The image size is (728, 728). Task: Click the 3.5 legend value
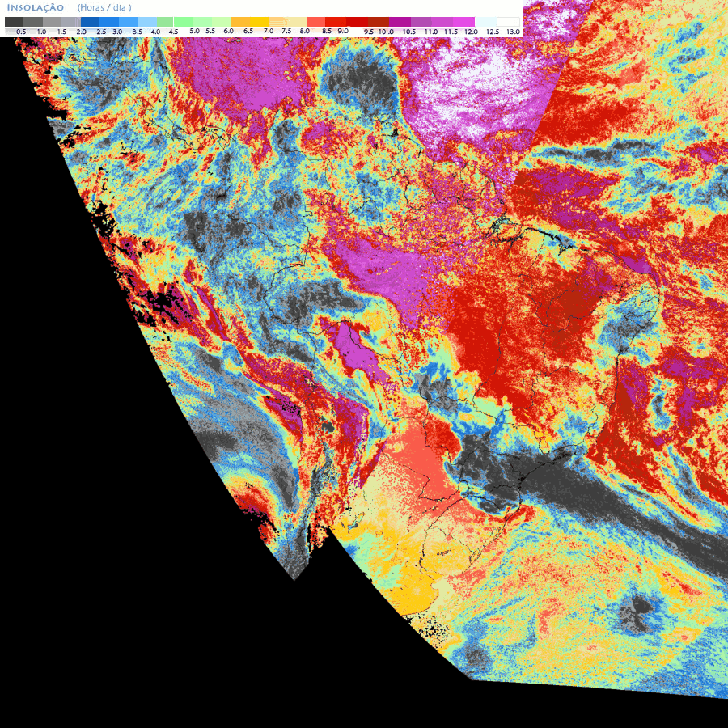(x=138, y=32)
